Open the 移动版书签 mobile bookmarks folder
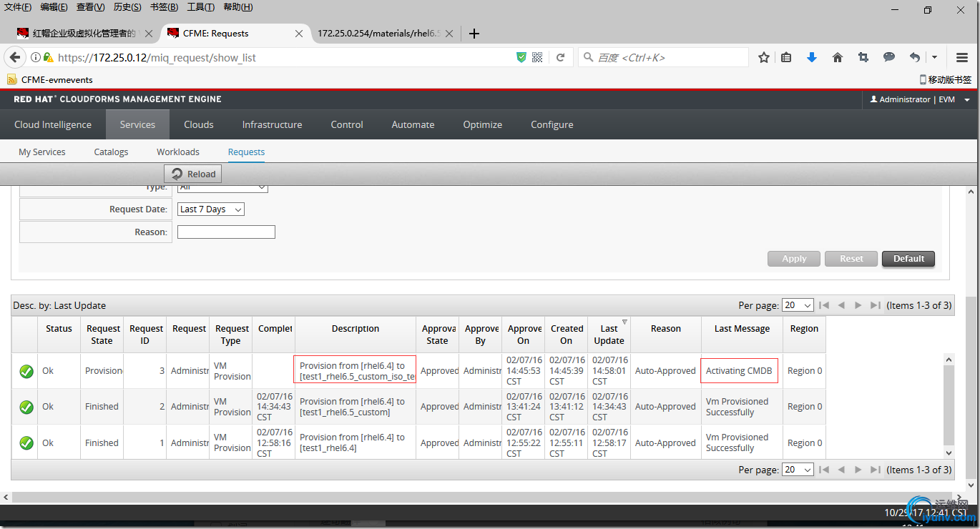 pyautogui.click(x=945, y=80)
